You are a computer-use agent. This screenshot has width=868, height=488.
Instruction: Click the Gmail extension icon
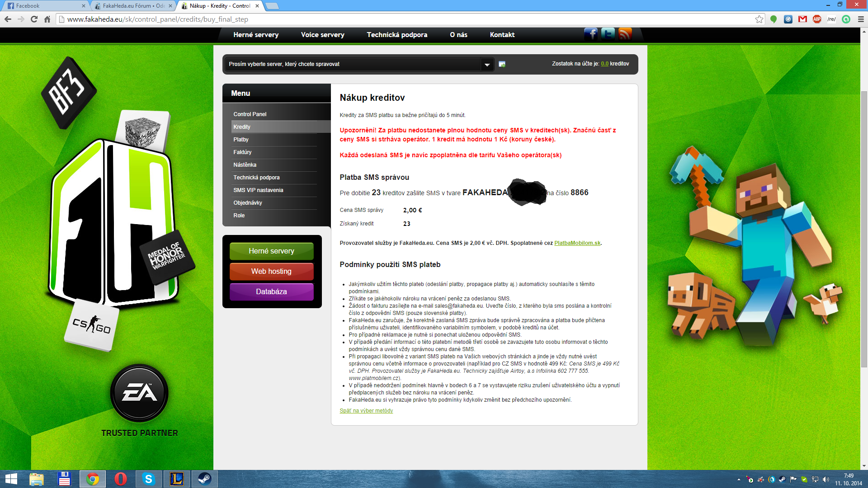pyautogui.click(x=802, y=19)
